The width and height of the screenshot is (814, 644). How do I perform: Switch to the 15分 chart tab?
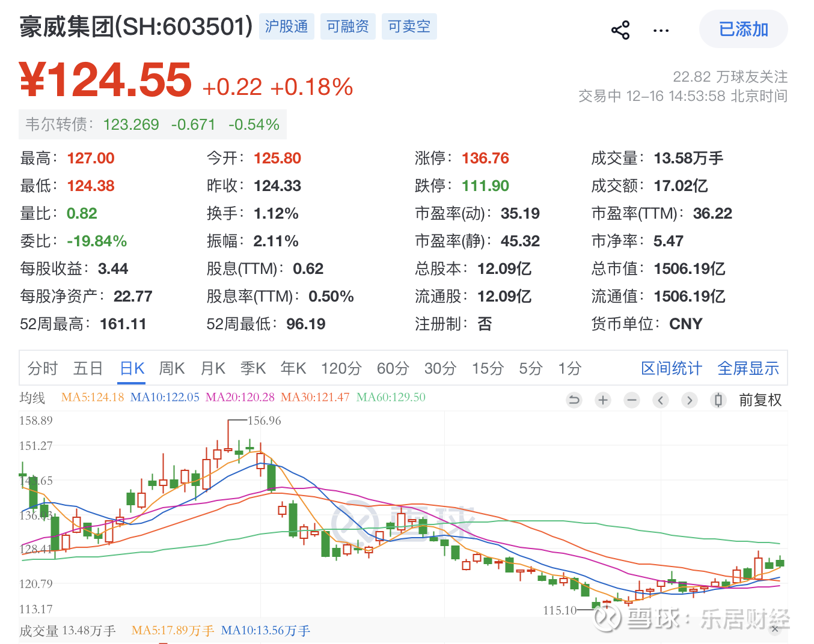tap(488, 368)
